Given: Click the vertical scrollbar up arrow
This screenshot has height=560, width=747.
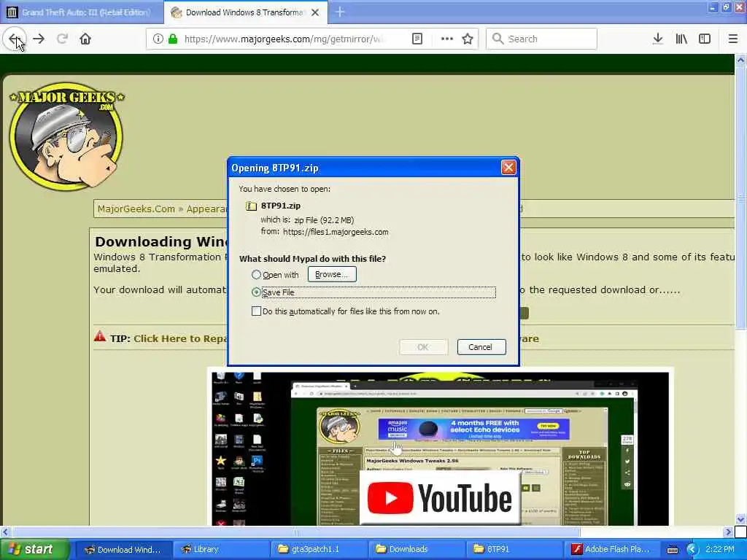Looking at the screenshot, I should click(x=740, y=61).
